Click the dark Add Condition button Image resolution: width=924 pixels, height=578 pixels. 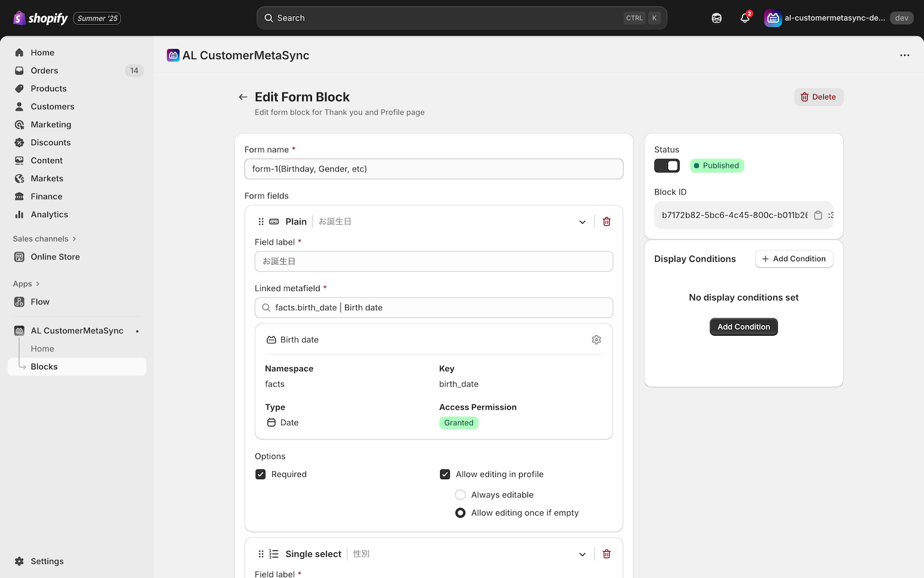[x=743, y=327]
